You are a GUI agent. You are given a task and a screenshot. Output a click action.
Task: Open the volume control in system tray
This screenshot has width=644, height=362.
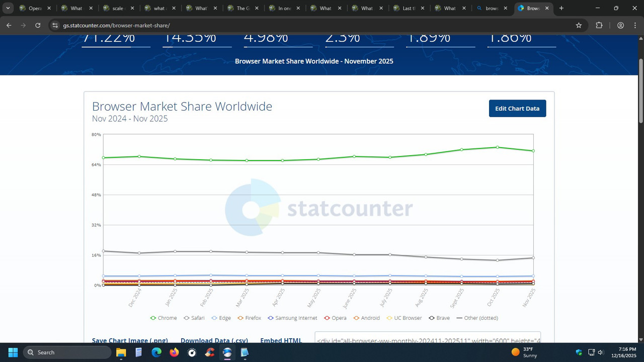(x=600, y=352)
